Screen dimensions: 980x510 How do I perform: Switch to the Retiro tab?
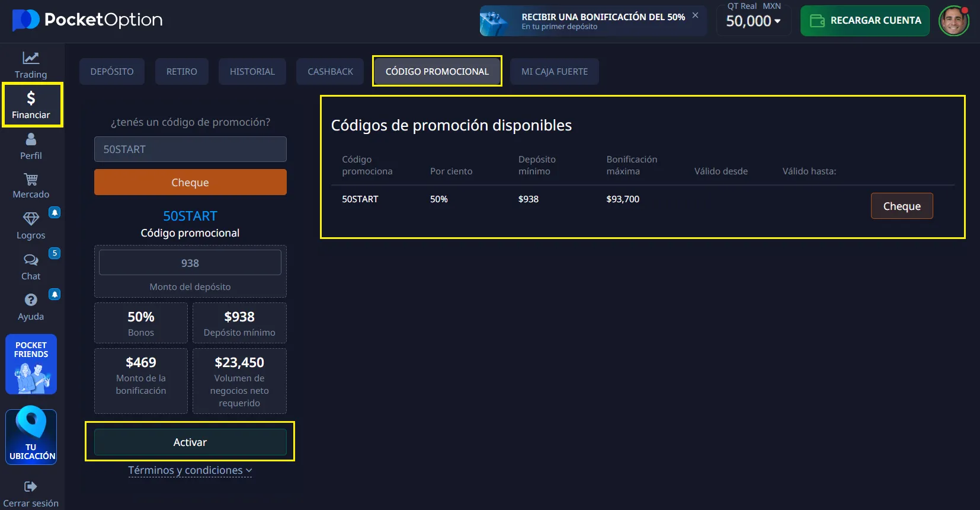pos(182,72)
